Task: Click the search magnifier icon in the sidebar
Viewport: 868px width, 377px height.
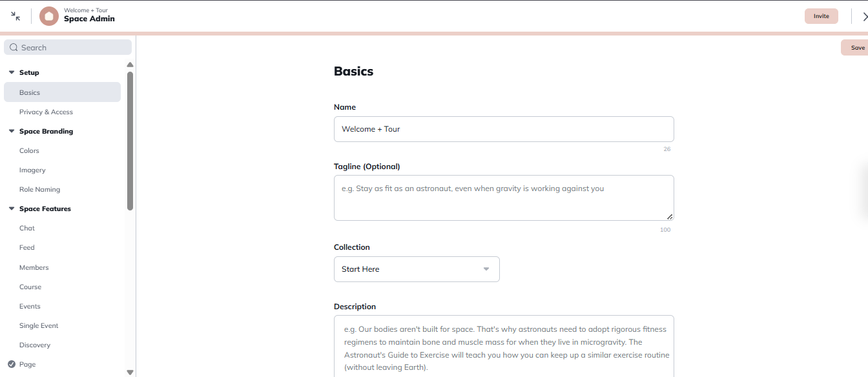Action: [x=14, y=46]
